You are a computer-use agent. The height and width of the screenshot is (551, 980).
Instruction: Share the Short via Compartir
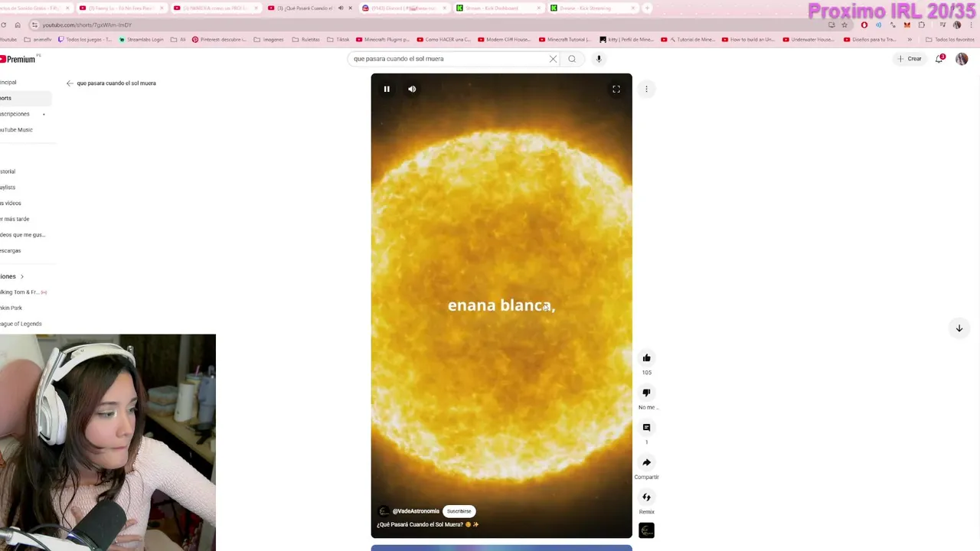point(646,462)
